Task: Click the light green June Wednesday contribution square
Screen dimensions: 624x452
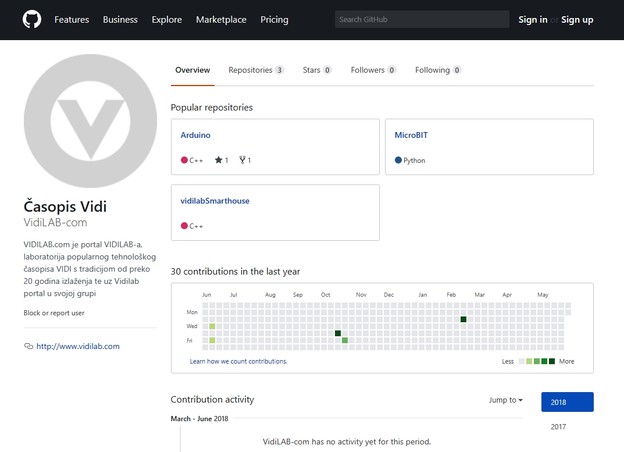Action: (212, 326)
